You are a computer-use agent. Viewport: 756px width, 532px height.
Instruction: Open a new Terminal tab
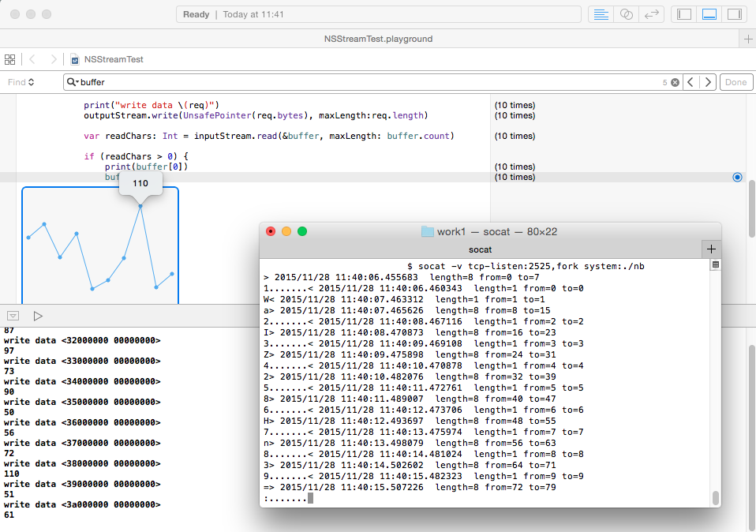pyautogui.click(x=711, y=249)
